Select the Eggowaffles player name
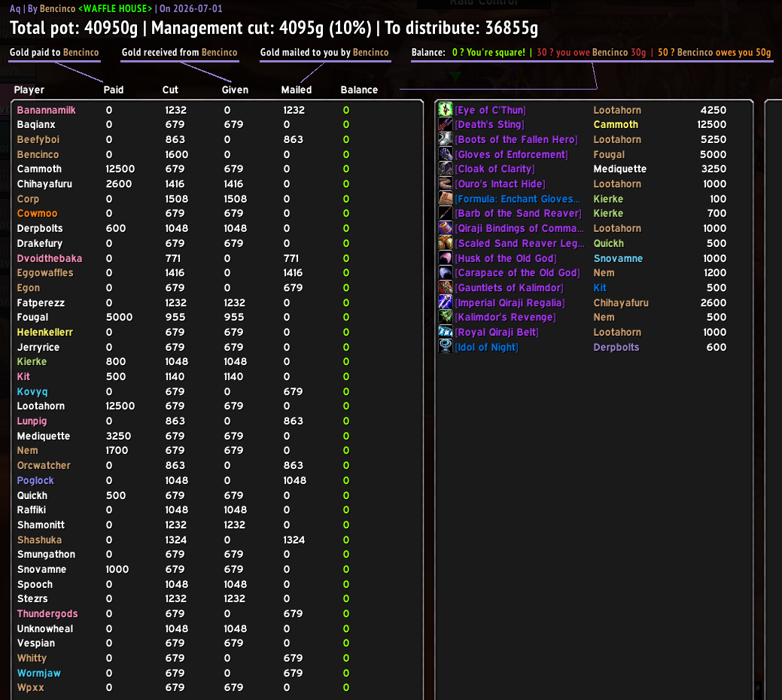The image size is (782, 700). [x=45, y=272]
